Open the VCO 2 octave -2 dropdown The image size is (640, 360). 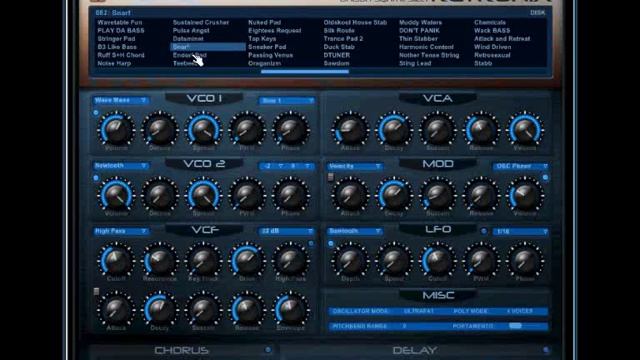[273, 166]
